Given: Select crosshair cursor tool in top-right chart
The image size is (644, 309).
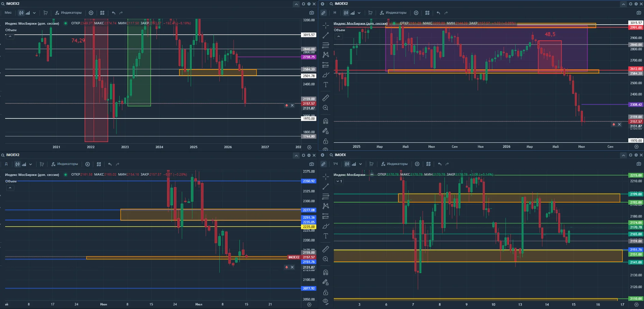Looking at the screenshot, I should pyautogui.click(x=326, y=25).
